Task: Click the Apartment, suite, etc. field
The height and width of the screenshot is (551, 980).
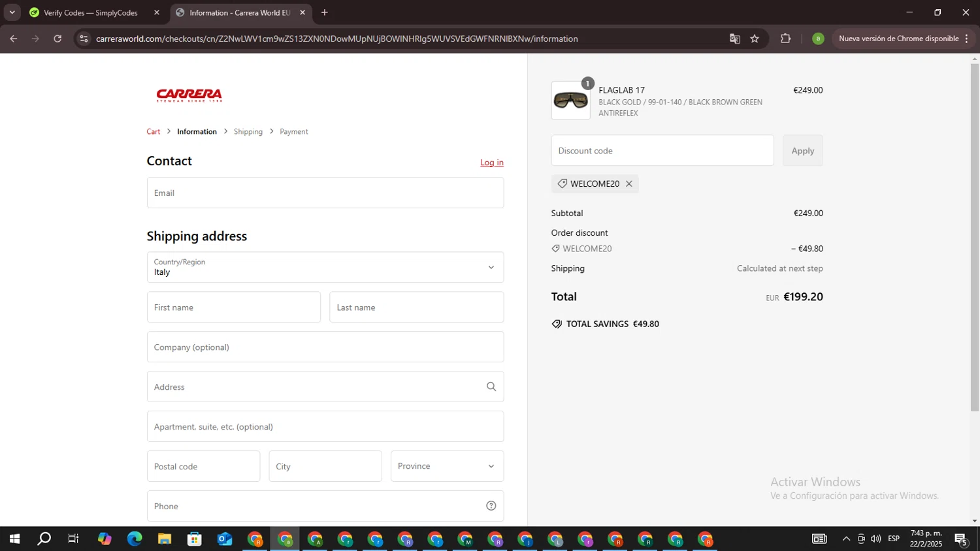Action: click(325, 427)
